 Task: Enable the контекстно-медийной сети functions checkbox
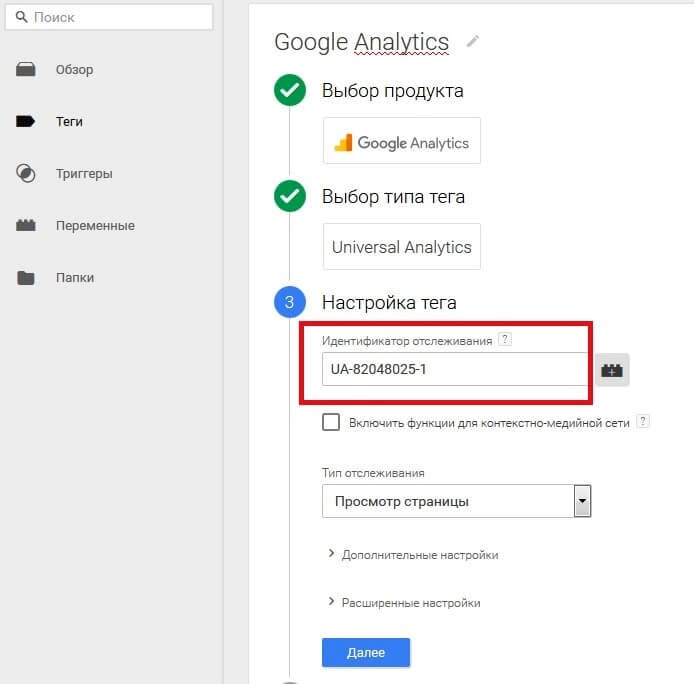[331, 422]
